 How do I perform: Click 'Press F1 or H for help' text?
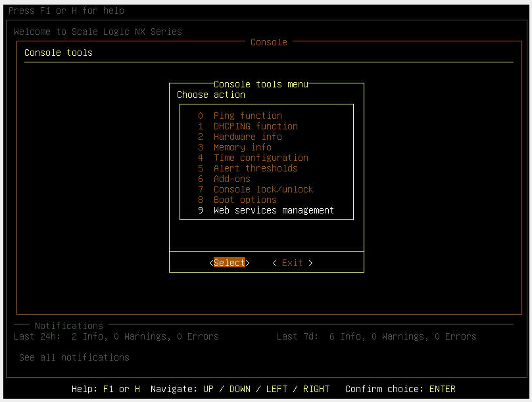[x=66, y=11]
